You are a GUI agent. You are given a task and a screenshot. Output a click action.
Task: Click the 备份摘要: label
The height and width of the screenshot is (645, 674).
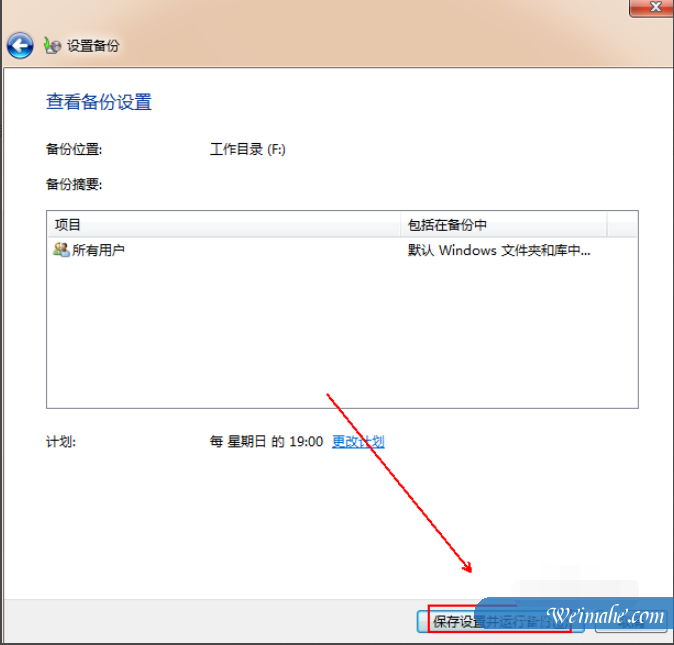tap(74, 184)
